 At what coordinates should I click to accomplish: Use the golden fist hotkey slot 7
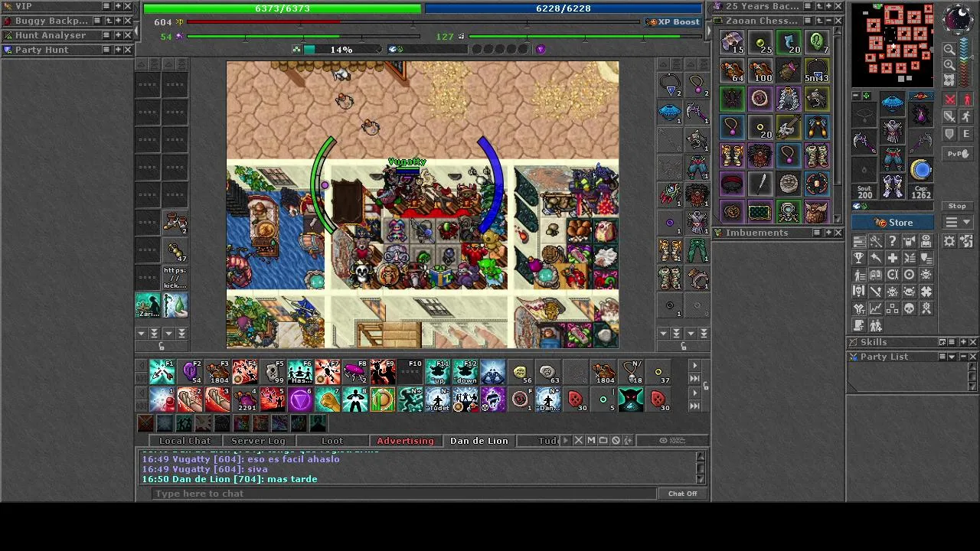pyautogui.click(x=328, y=399)
